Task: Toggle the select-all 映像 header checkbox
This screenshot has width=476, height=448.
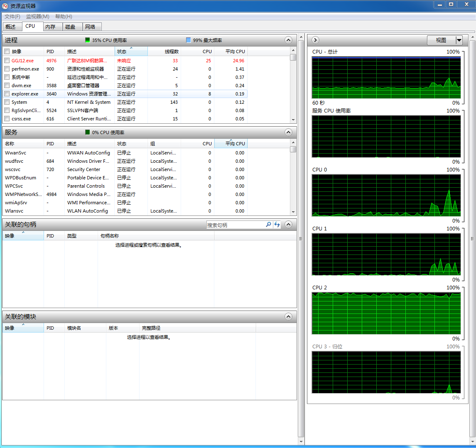Action: coord(7,51)
